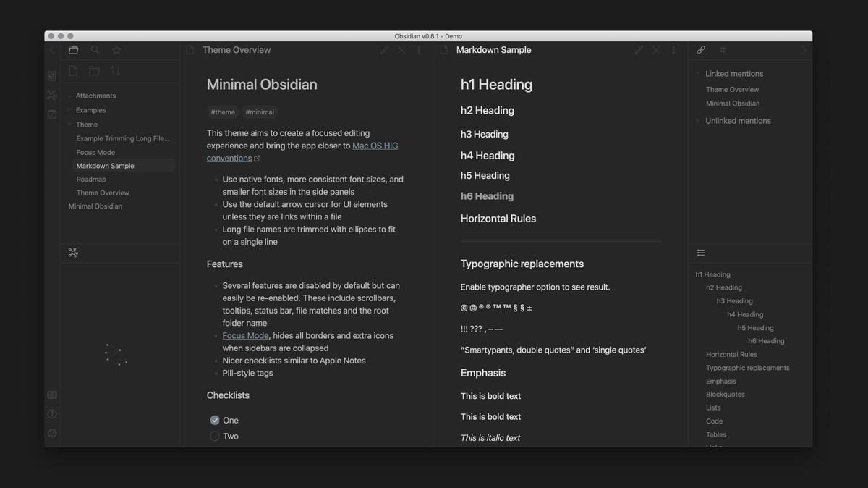The width and height of the screenshot is (868, 488).
Task: Click the #minimal tag pill
Action: pos(260,112)
